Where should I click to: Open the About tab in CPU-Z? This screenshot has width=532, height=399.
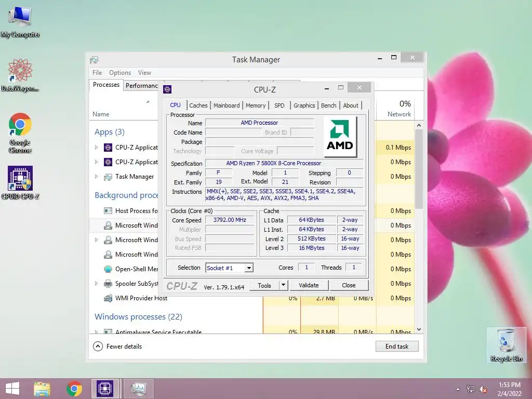[351, 105]
